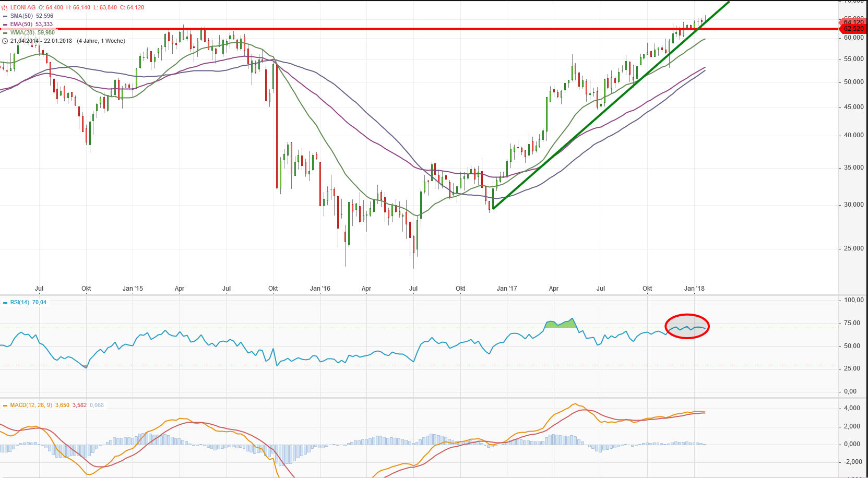The height and width of the screenshot is (478, 868).
Task: Click the SMA(50) line color marker
Action: (5, 16)
